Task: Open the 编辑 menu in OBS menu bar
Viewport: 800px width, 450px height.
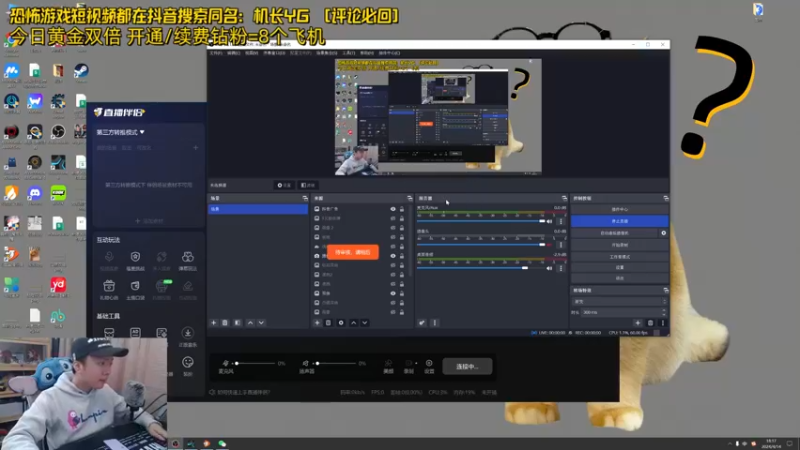Action: coord(234,53)
